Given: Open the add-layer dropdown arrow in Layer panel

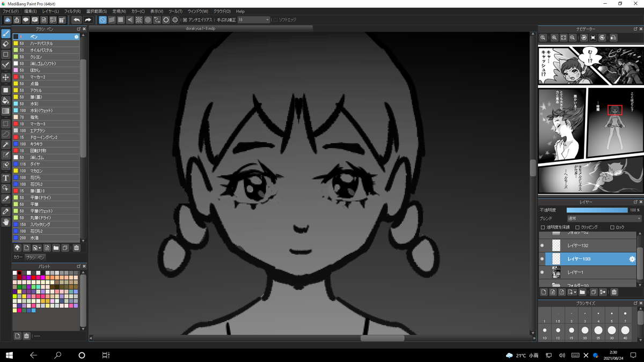Looking at the screenshot, I should tap(572, 292).
